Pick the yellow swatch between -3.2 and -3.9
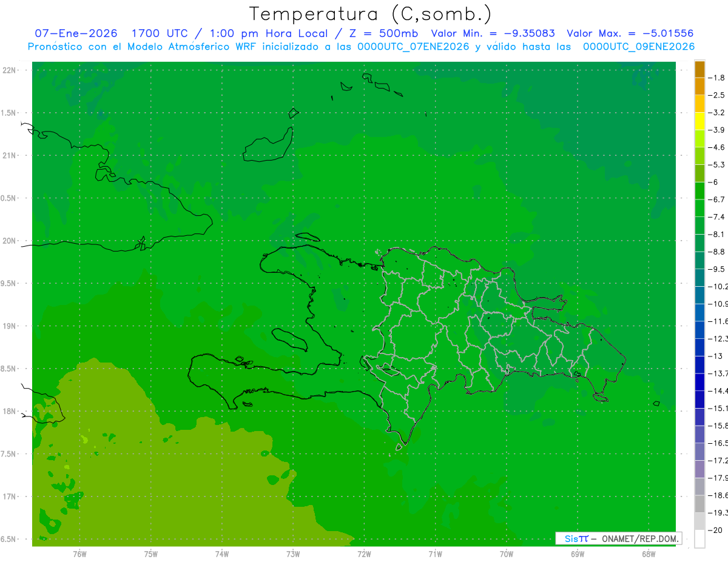This screenshot has height=562, width=728. [x=699, y=121]
